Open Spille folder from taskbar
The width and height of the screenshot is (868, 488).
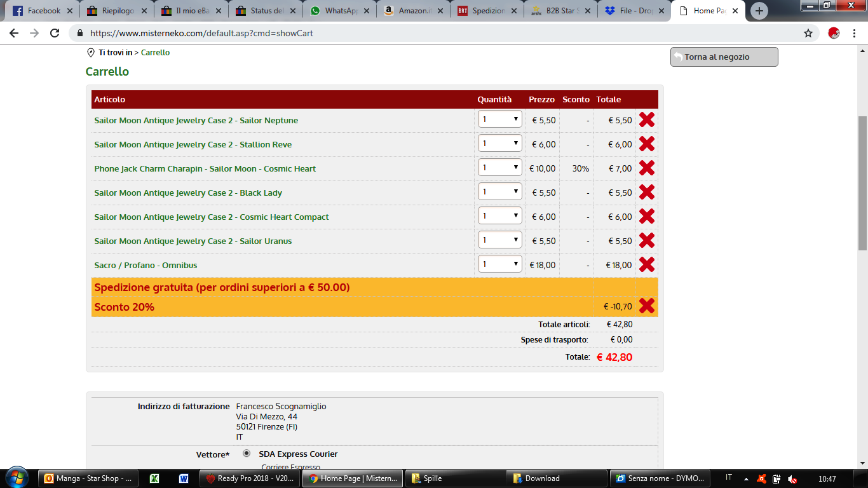click(456, 478)
